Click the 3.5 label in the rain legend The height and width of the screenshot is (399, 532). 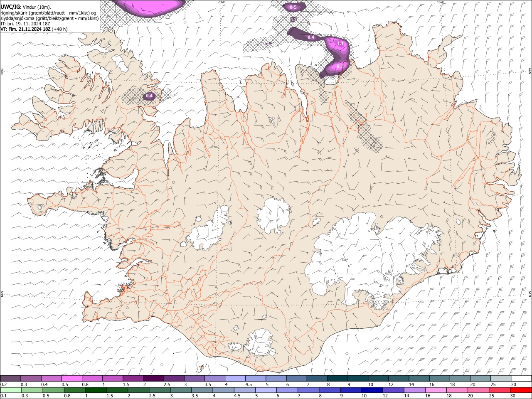tap(194, 396)
